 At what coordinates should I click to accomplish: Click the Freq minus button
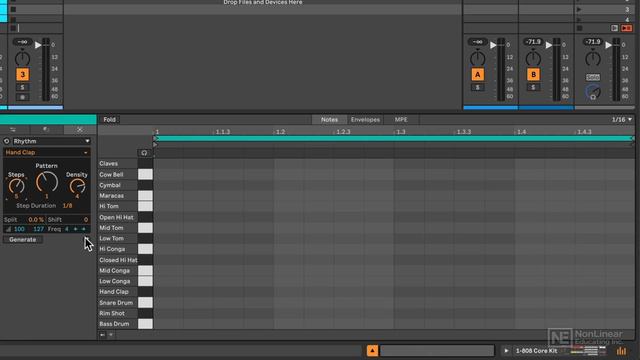[76, 229]
